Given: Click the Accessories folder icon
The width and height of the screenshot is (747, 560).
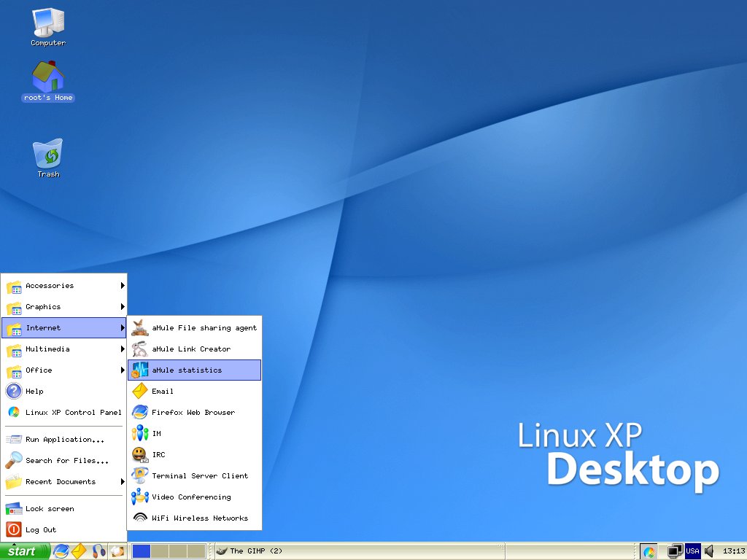Looking at the screenshot, I should pyautogui.click(x=14, y=286).
